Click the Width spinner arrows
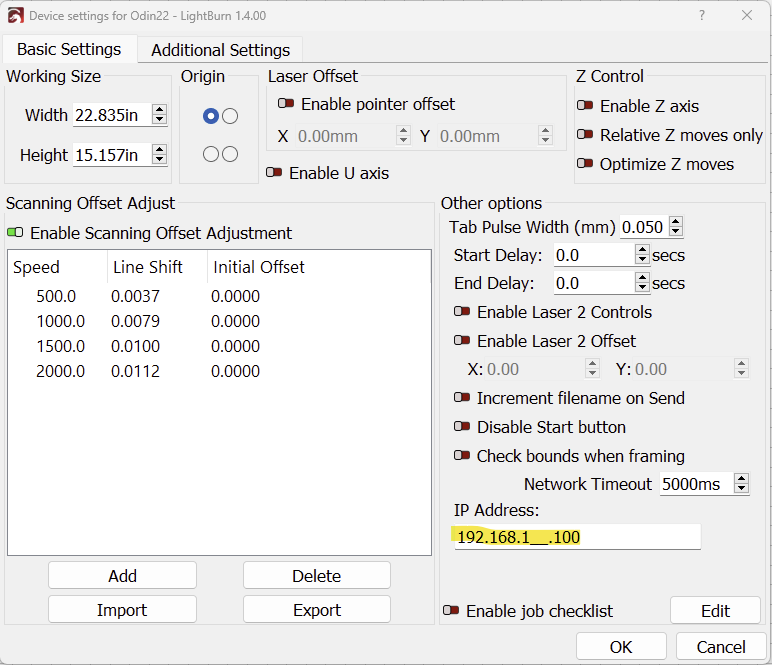This screenshot has width=772, height=665. (x=159, y=115)
